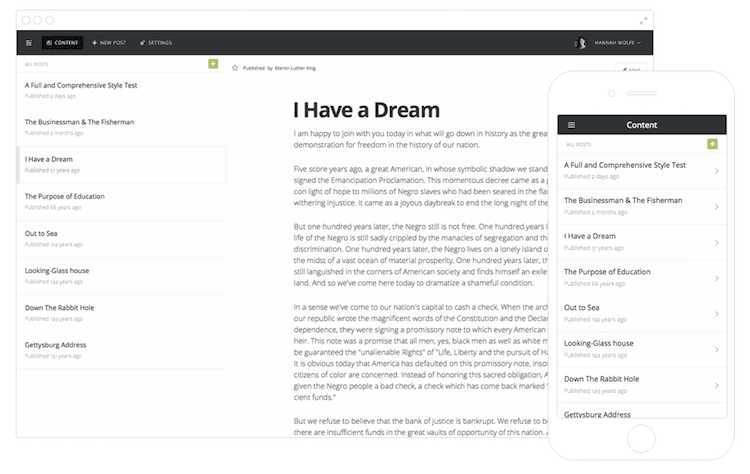Select 'A Full and Comprehensive Style Test' in desktop list
Screen dimensions: 750x474
pos(121,90)
